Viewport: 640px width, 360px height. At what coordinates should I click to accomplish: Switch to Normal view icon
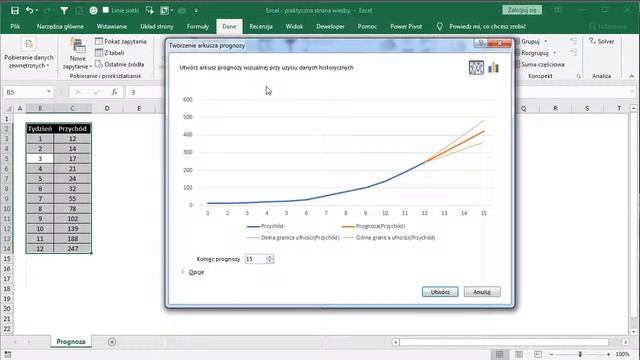[x=500, y=354]
